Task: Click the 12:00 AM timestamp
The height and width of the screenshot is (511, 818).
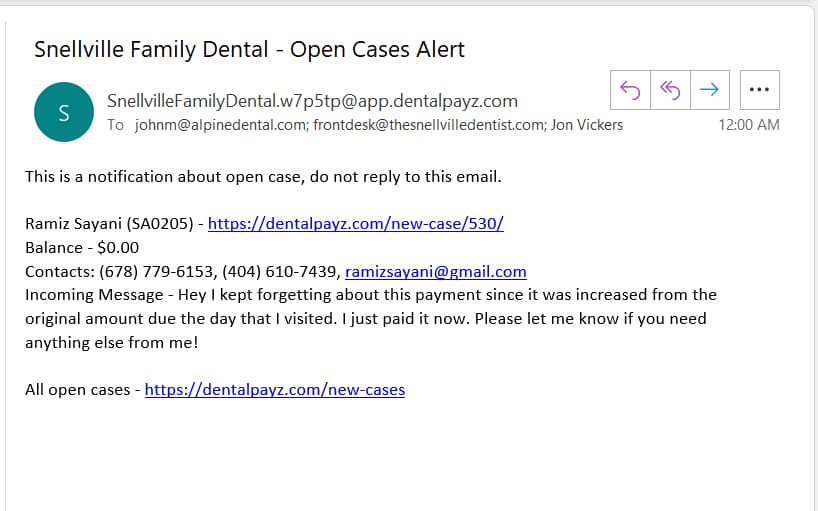Action: [749, 125]
